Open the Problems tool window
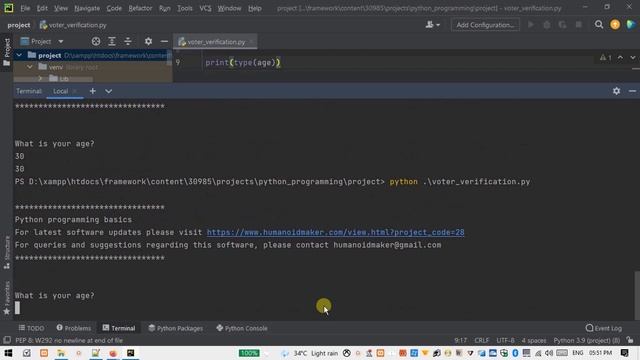 click(74, 328)
